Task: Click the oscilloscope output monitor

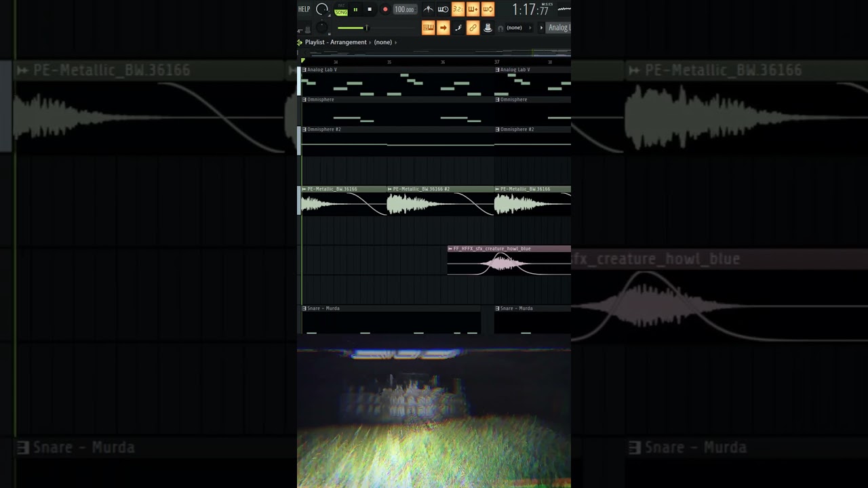Action: [x=564, y=9]
